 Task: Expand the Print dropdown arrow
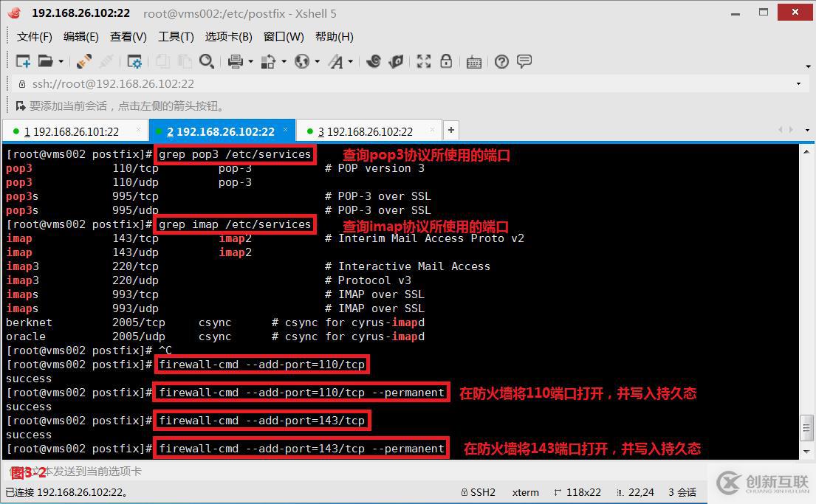tap(251, 62)
